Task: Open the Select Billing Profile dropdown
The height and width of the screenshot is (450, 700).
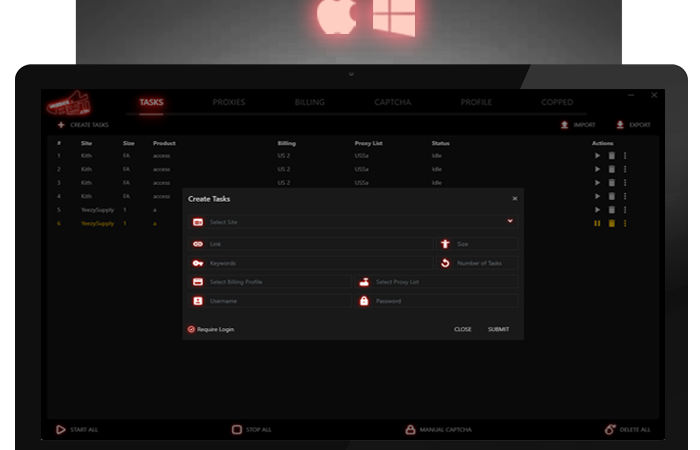Action: coord(270,282)
